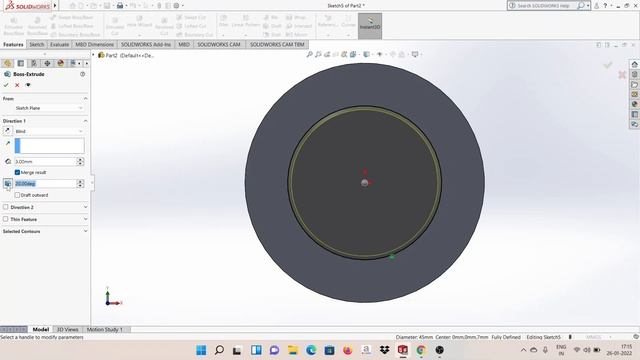Enable the Thin Feature checkbox

coord(6,219)
